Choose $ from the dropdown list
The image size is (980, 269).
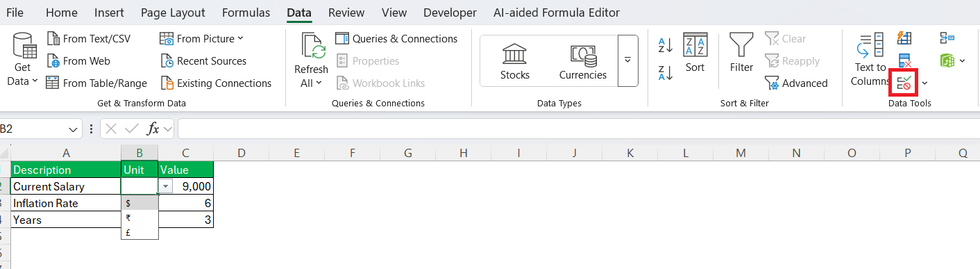[140, 203]
